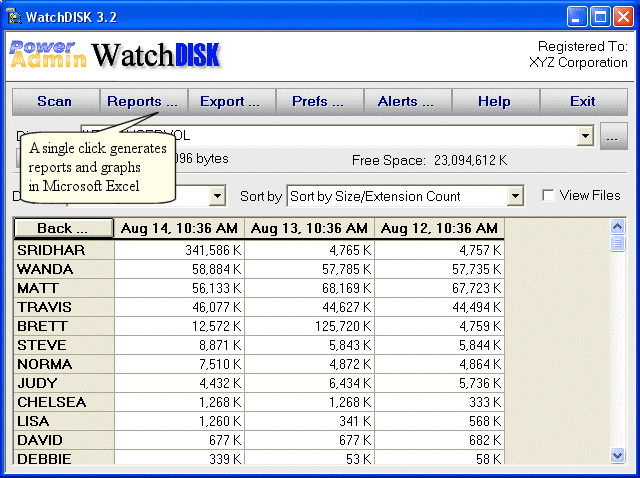The image size is (640, 478).
Task: Open the Alerts configuration
Action: click(407, 102)
